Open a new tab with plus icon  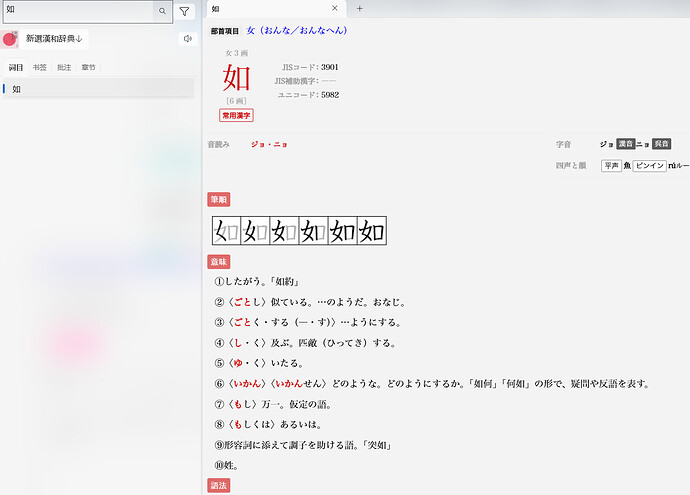pyautogui.click(x=360, y=9)
